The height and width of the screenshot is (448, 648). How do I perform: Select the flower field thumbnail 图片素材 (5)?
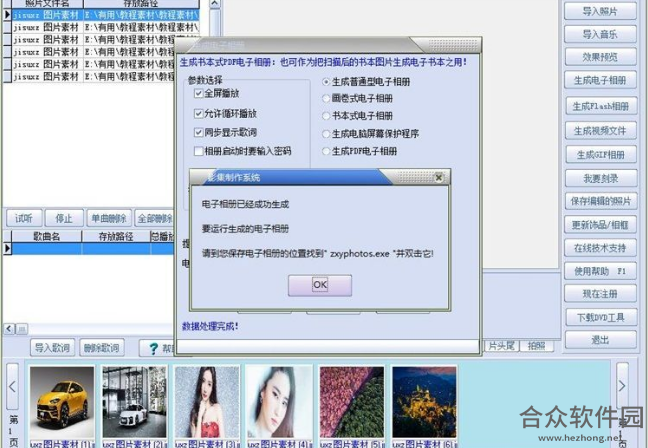[352, 403]
